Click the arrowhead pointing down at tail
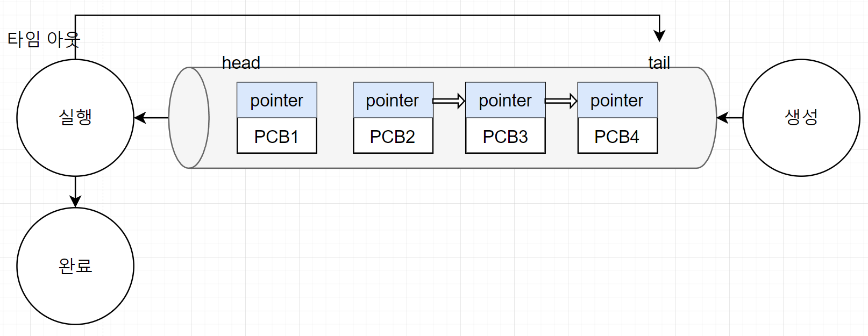868x336 pixels. point(659,35)
